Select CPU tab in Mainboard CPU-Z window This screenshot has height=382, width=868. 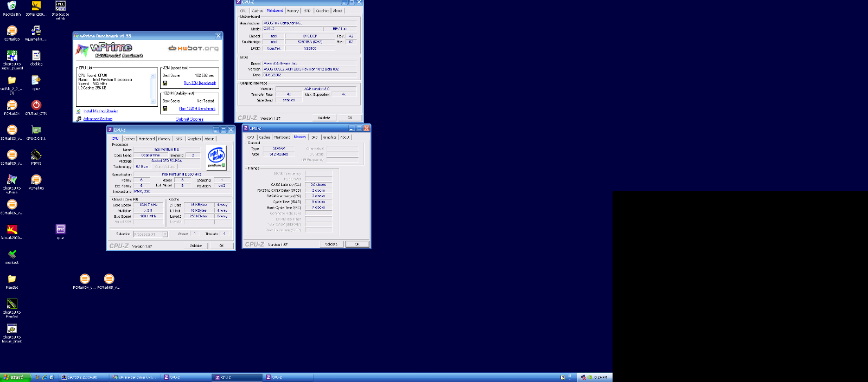(x=243, y=11)
